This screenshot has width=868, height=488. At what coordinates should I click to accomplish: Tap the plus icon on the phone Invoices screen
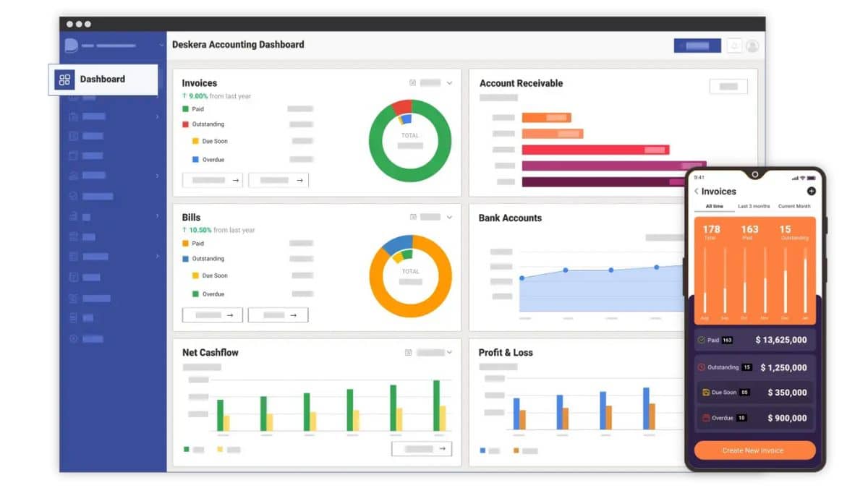[x=811, y=191]
